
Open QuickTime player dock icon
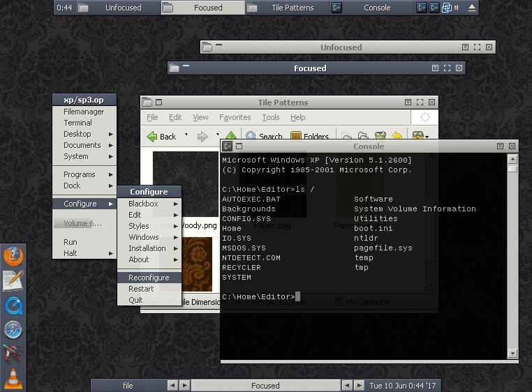tap(14, 306)
